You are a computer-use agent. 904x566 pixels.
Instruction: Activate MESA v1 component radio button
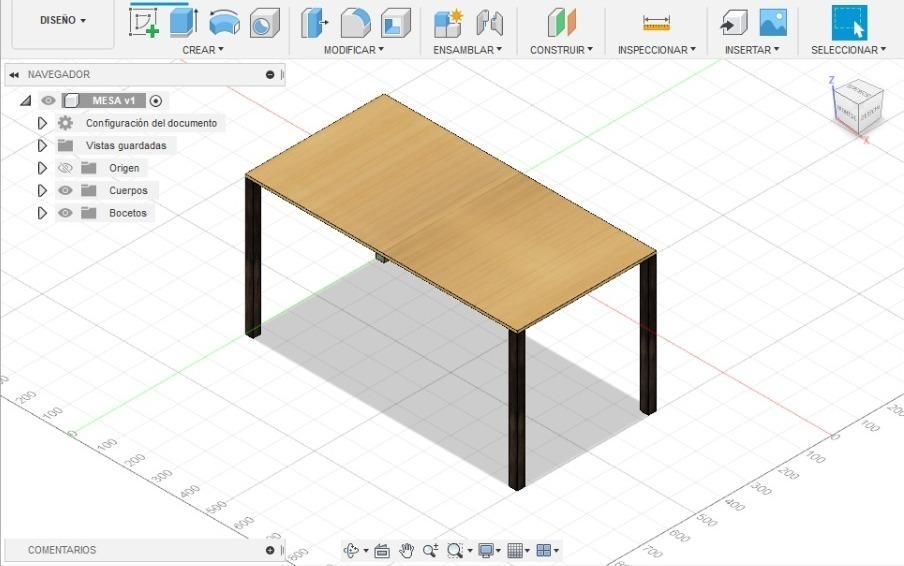click(156, 101)
